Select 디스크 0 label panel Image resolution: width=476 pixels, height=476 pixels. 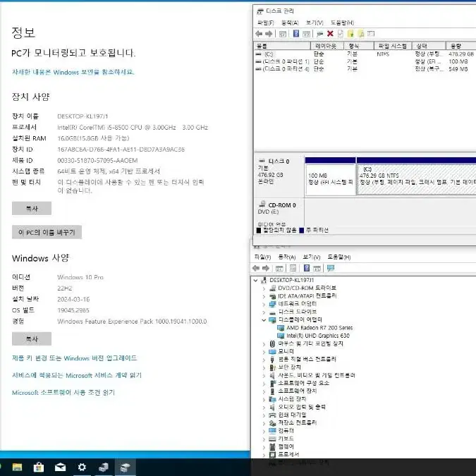pos(279,177)
